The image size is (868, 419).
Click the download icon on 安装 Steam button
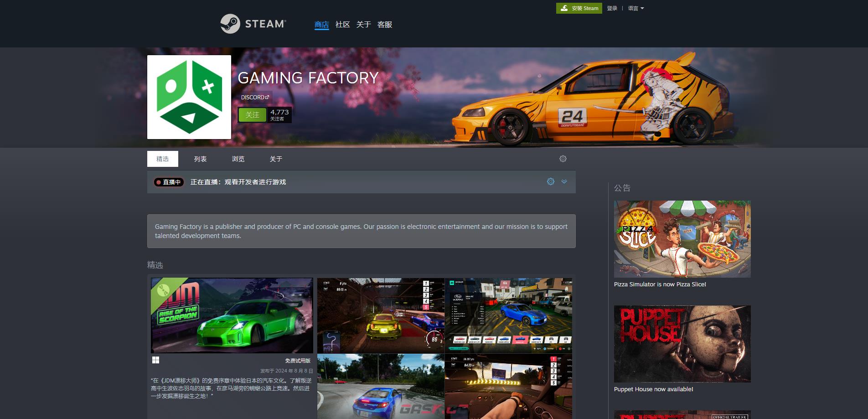click(564, 8)
